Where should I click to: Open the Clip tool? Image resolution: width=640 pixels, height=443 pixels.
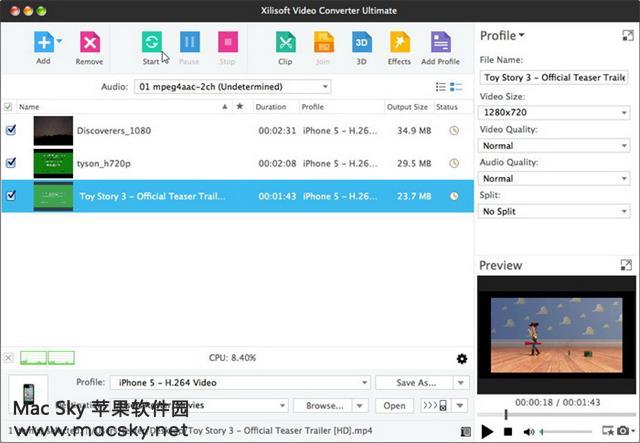click(x=286, y=42)
